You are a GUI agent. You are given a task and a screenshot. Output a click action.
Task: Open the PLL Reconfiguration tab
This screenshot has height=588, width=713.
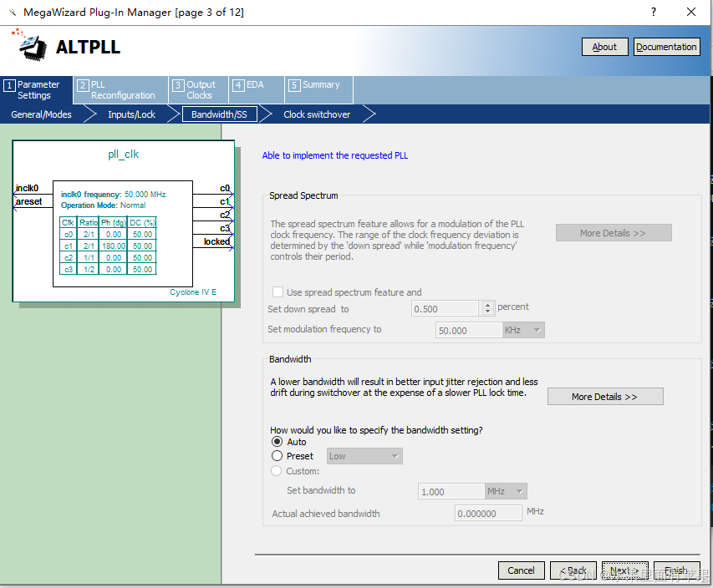point(120,90)
